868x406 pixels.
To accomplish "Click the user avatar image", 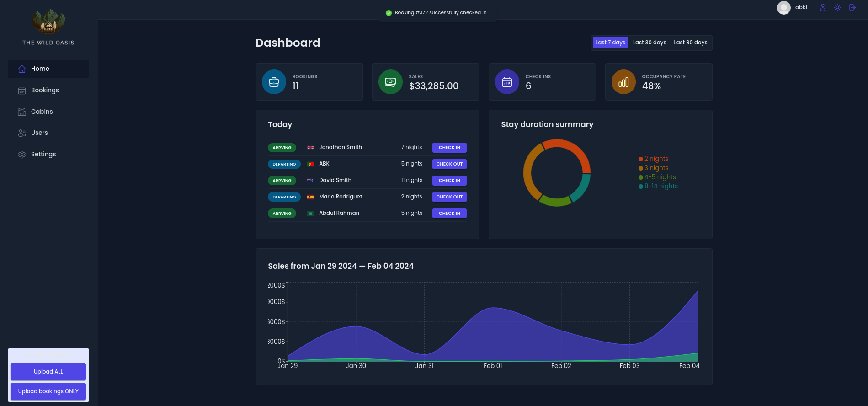I will pos(784,7).
